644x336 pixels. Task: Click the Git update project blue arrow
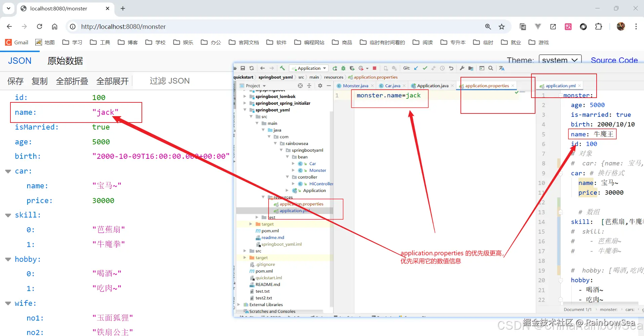point(416,68)
